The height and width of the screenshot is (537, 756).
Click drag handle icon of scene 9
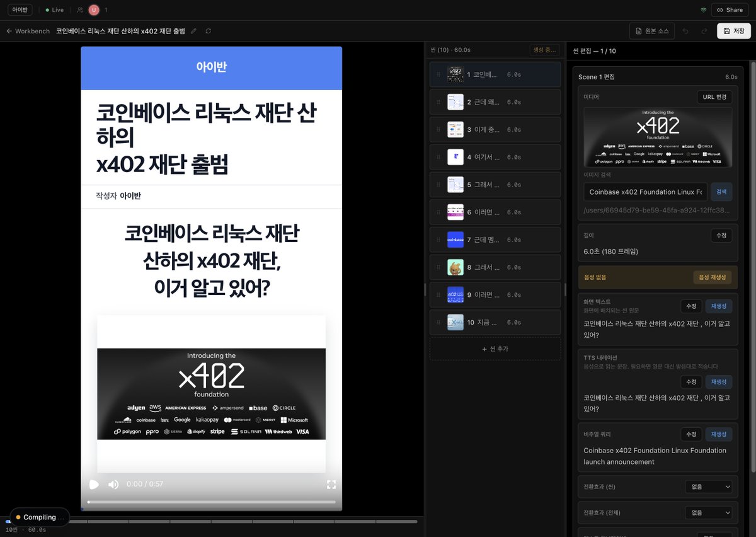(x=438, y=295)
